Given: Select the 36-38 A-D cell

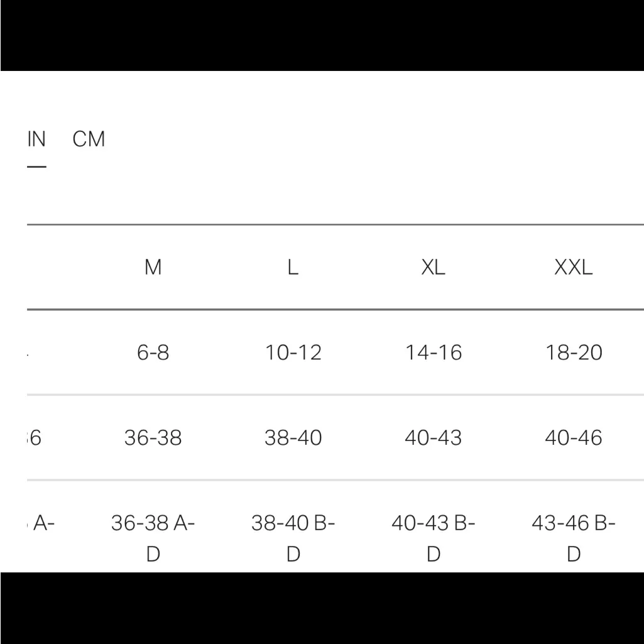Looking at the screenshot, I should click(153, 538).
